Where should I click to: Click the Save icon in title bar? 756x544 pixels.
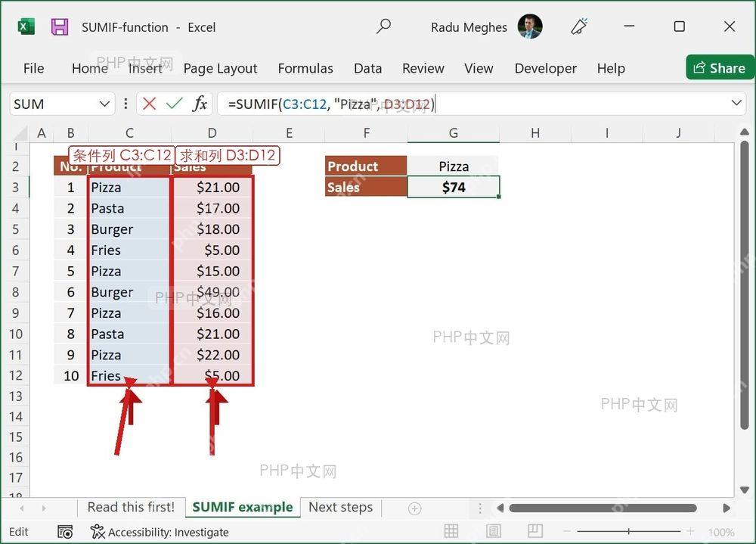tap(60, 27)
